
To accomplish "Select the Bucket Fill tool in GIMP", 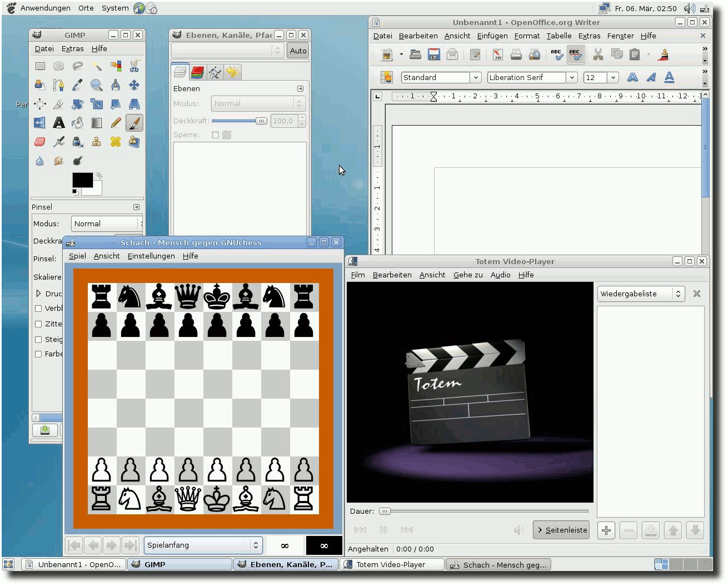I will tap(77, 123).
